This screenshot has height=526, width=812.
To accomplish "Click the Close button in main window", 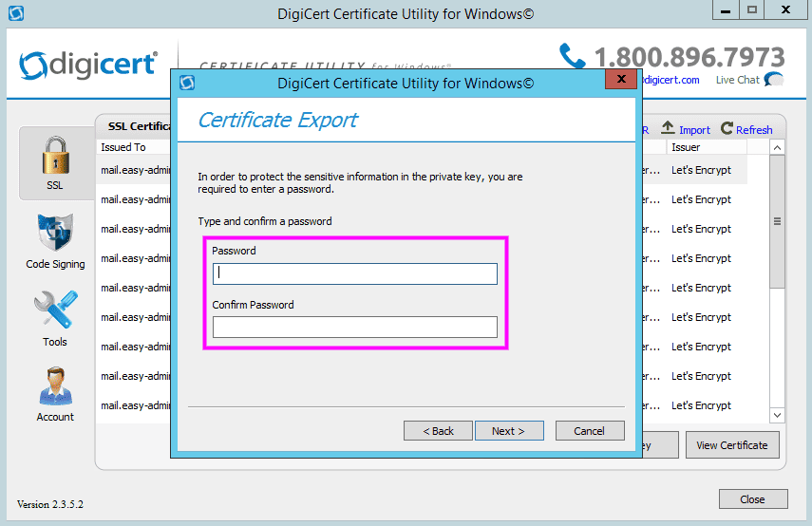I will pyautogui.click(x=753, y=499).
